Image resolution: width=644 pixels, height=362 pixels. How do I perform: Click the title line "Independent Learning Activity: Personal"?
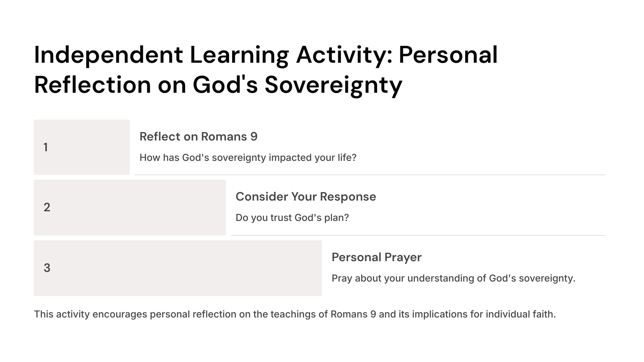coord(265,55)
